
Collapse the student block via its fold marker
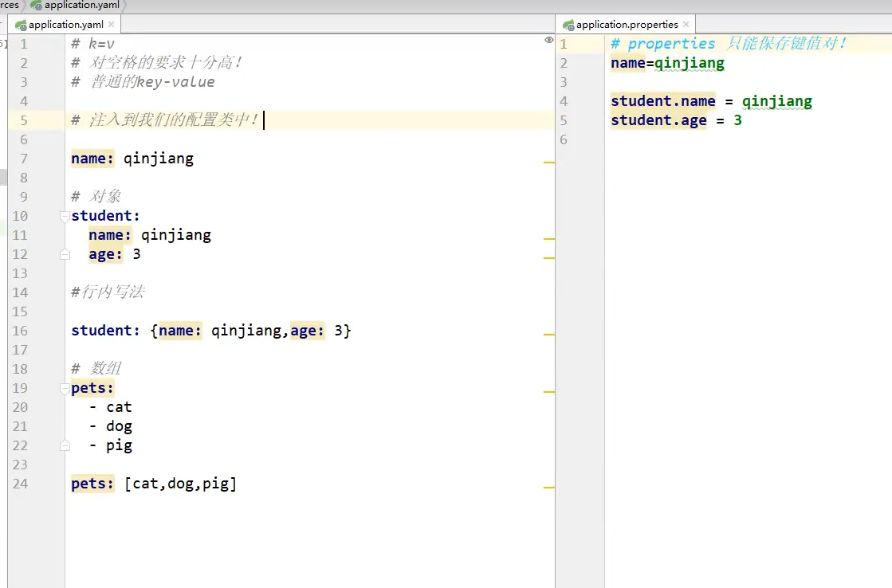coord(64,215)
